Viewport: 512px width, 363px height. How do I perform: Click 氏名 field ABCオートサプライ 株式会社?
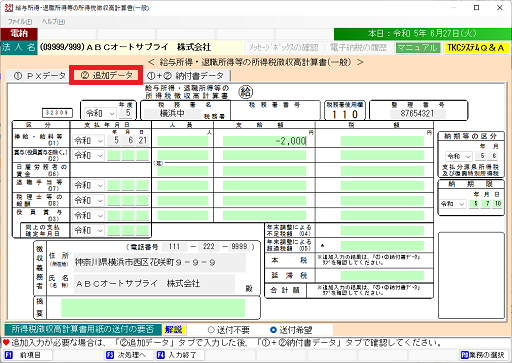154,284
